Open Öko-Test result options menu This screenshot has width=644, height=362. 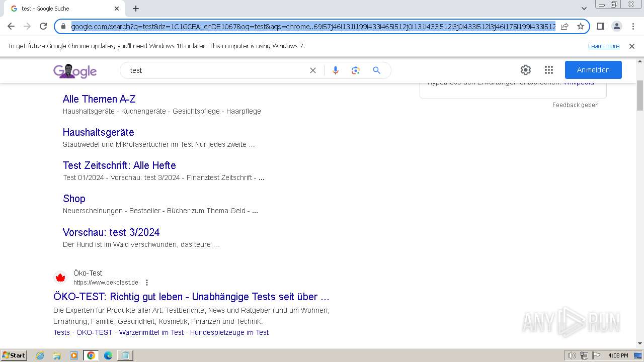[x=147, y=283]
